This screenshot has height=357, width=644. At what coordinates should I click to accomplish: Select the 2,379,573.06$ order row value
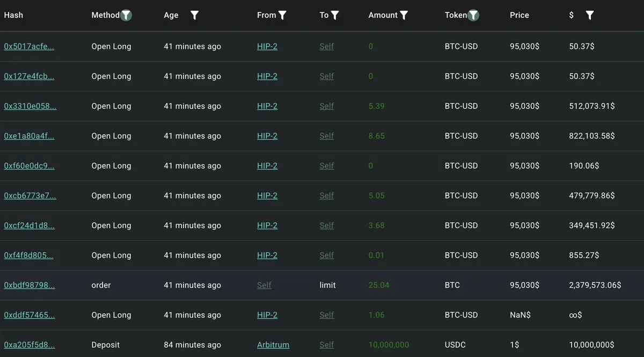595,285
